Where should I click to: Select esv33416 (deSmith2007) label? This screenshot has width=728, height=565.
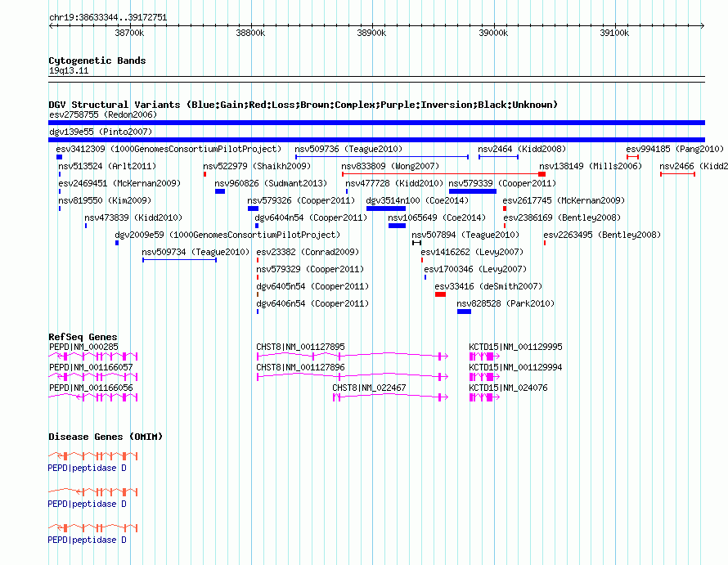click(488, 286)
